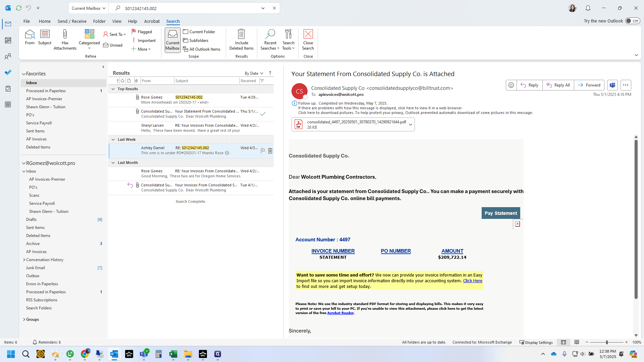The width and height of the screenshot is (644, 362).
Task: Open Tasks clipboard icon in sidebar
Action: point(8,88)
